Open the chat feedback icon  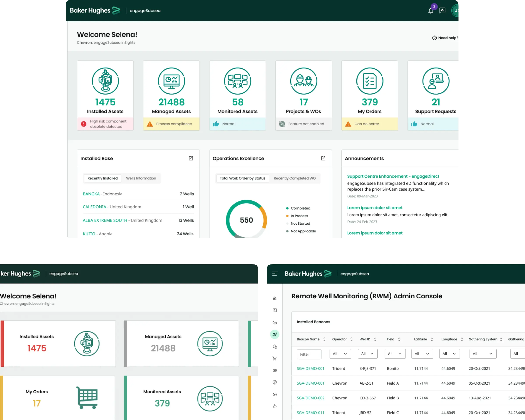coord(442,10)
